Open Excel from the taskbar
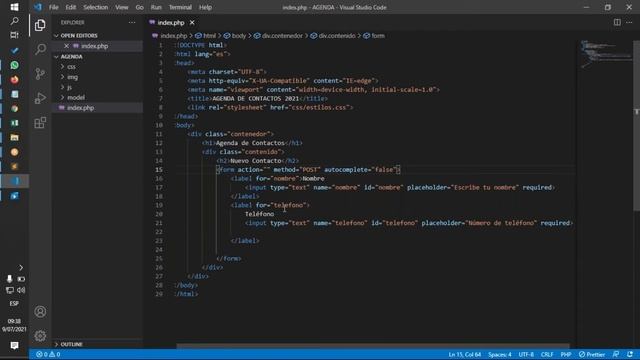The width and height of the screenshot is (640, 360). (14, 123)
